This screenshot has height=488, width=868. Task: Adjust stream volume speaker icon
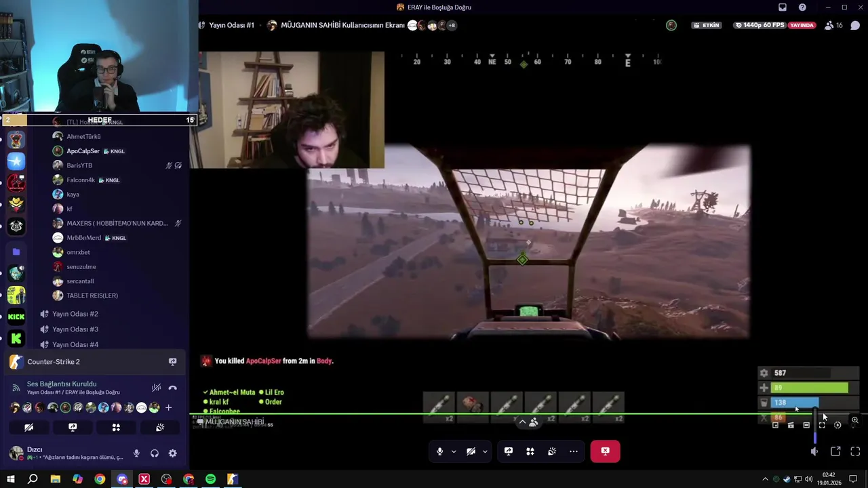pyautogui.click(x=814, y=451)
